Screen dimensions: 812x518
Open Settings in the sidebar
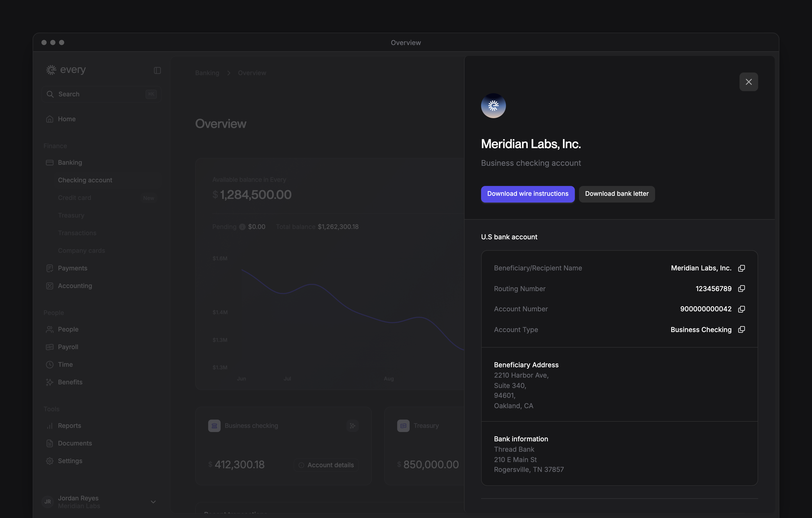[101, 461]
